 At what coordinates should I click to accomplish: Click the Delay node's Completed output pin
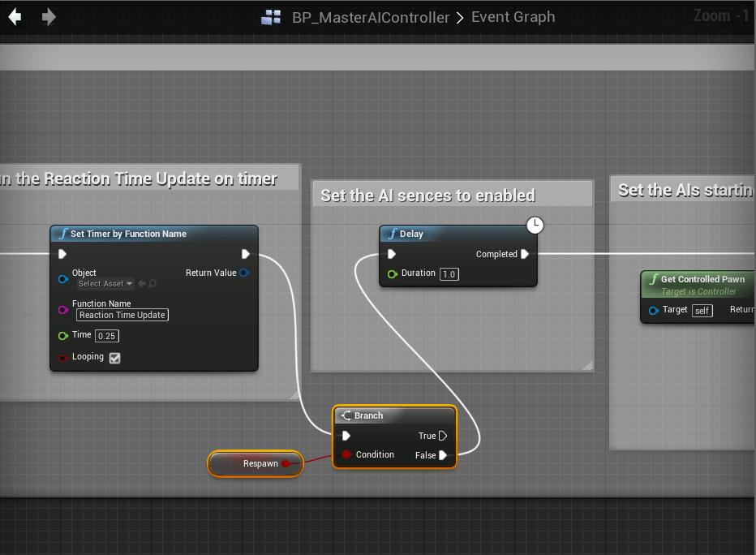click(525, 254)
